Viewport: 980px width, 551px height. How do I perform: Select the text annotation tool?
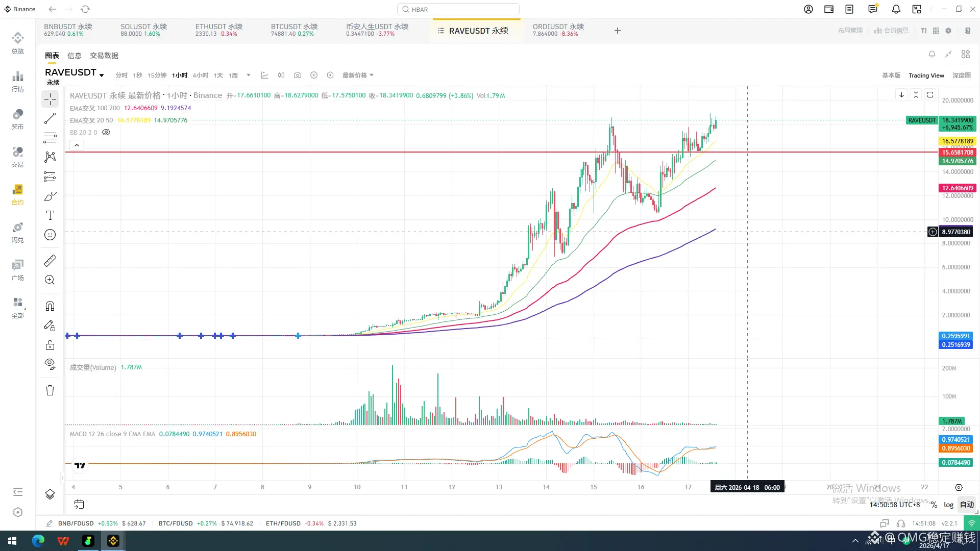pyautogui.click(x=50, y=215)
